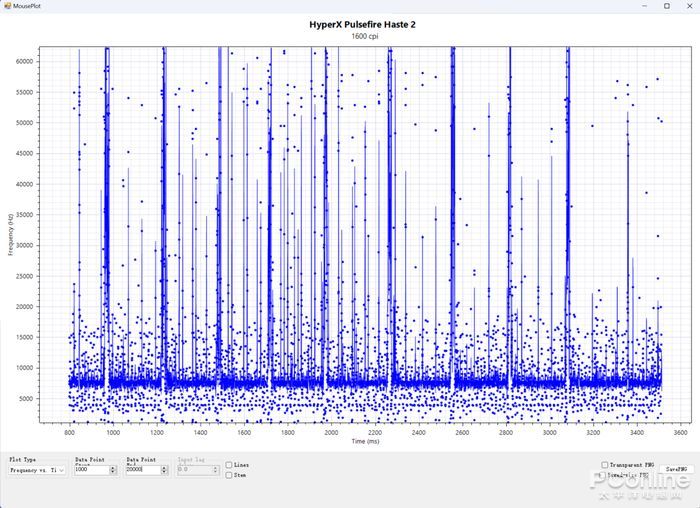Image resolution: width=700 pixels, height=508 pixels.
Task: Minimize the MousePlot window
Action: pos(645,6)
